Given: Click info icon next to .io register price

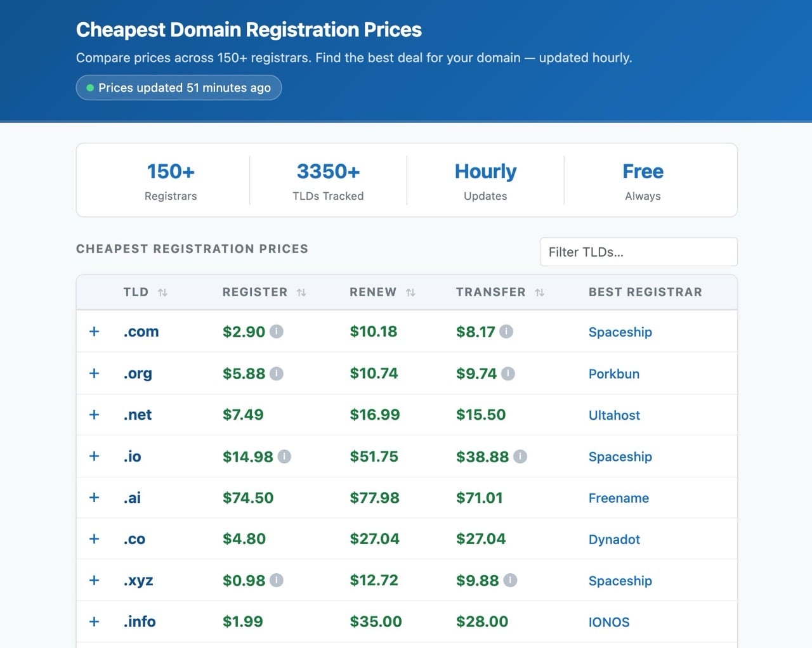Looking at the screenshot, I should click(x=284, y=457).
